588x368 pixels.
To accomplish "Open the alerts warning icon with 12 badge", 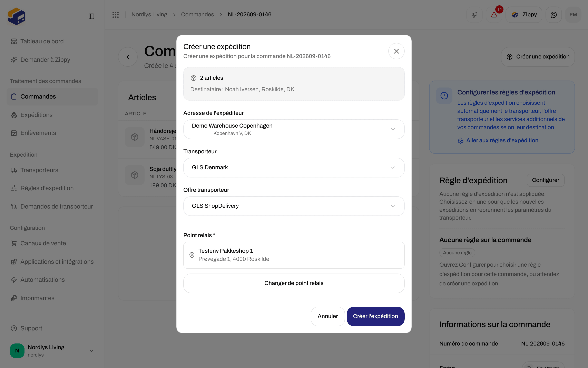I will click(494, 15).
